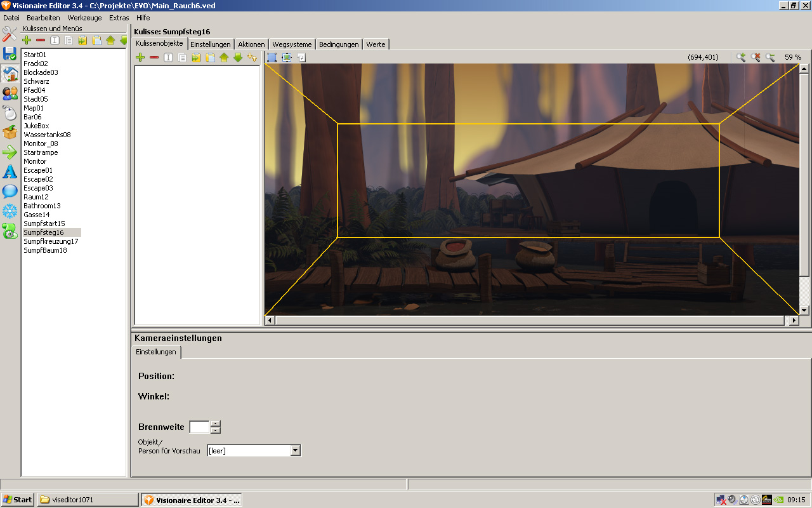The image size is (812, 508).
Task: Open the Extras menu
Action: 119,18
